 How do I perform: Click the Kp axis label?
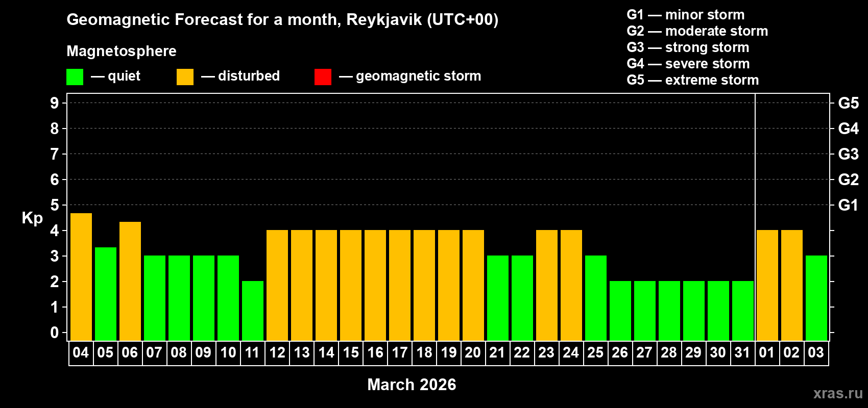tap(32, 218)
